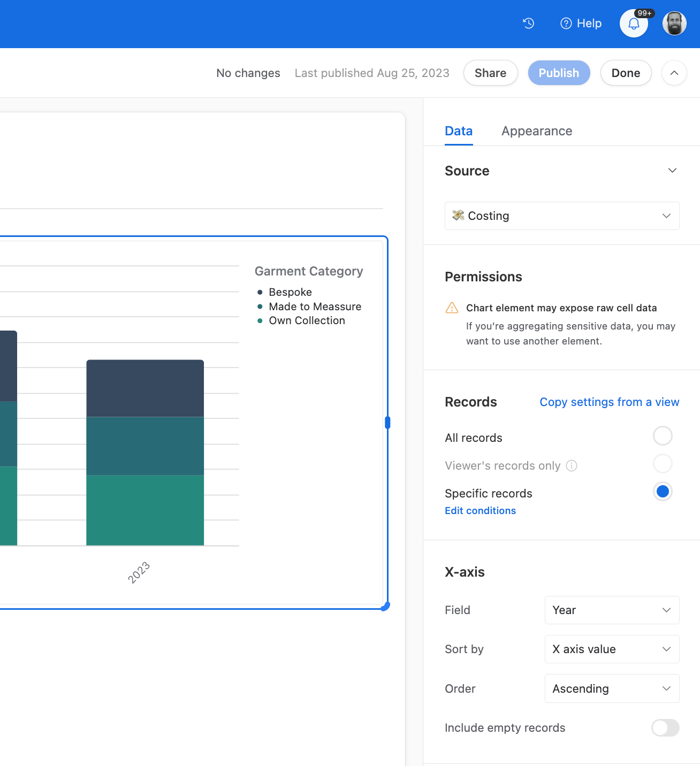Open the Order dropdown showing Ascending
Screen dimensions: 700x766
point(612,688)
